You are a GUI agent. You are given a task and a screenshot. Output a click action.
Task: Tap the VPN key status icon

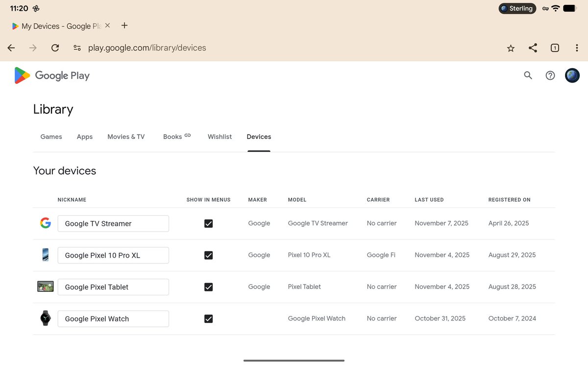point(545,8)
